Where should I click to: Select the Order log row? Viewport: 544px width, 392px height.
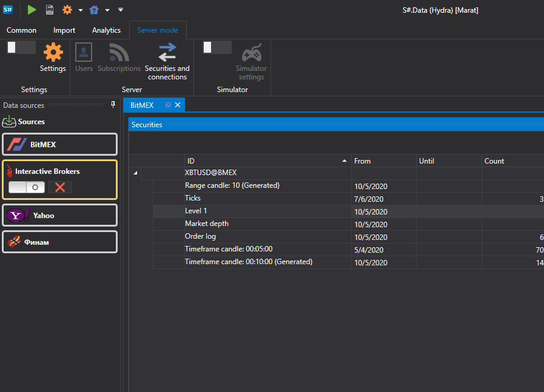pyautogui.click(x=348, y=237)
